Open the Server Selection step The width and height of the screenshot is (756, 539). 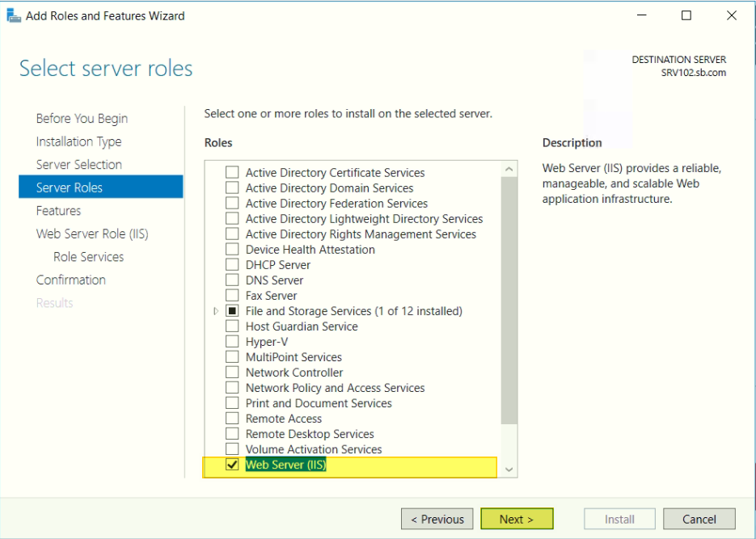pos(79,165)
